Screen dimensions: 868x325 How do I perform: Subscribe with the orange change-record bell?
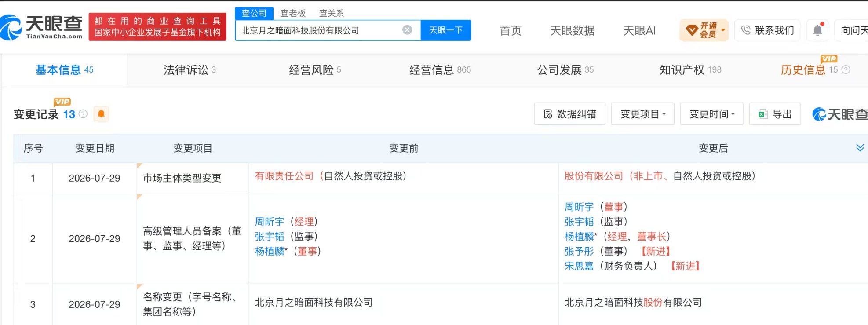pos(101,114)
